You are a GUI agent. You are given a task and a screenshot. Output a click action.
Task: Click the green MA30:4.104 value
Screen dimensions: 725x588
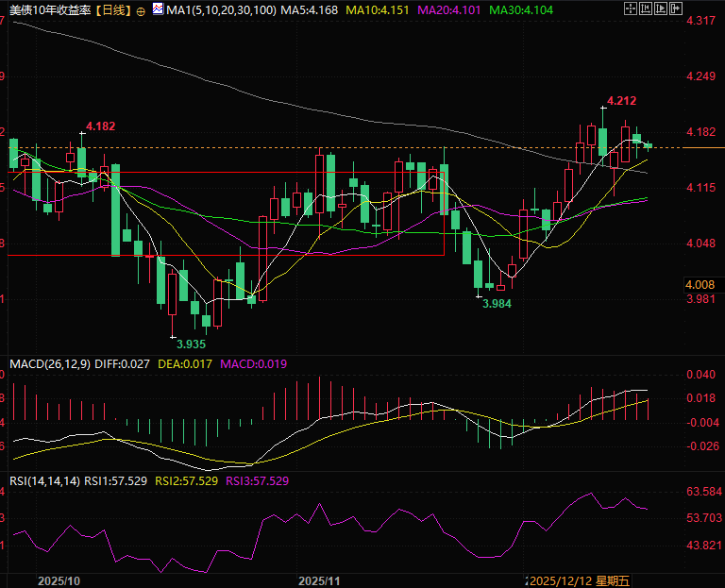coord(521,10)
